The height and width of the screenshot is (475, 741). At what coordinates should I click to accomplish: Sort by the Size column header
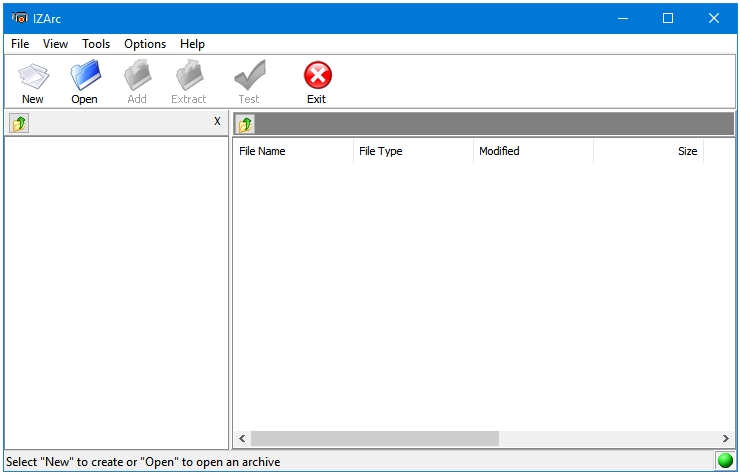pyautogui.click(x=648, y=151)
